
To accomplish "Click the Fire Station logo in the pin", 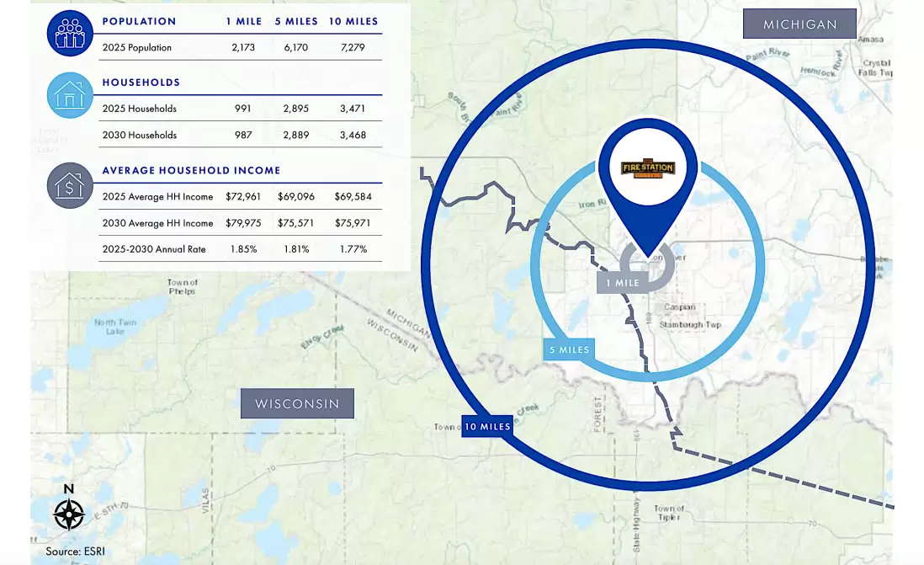I will click(647, 168).
